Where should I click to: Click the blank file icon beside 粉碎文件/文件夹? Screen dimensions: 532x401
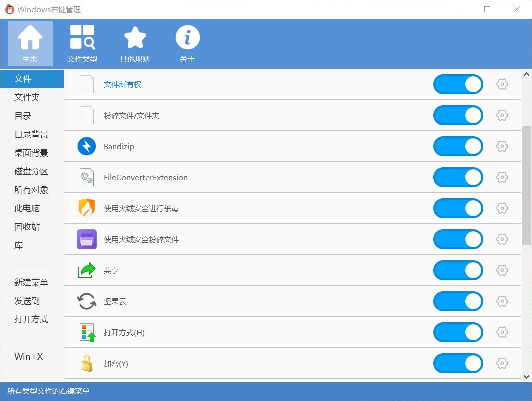coord(87,115)
